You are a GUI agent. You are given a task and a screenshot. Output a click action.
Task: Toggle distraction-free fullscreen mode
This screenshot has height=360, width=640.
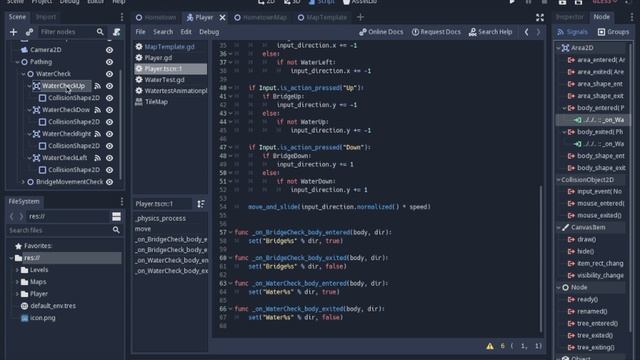tap(540, 17)
